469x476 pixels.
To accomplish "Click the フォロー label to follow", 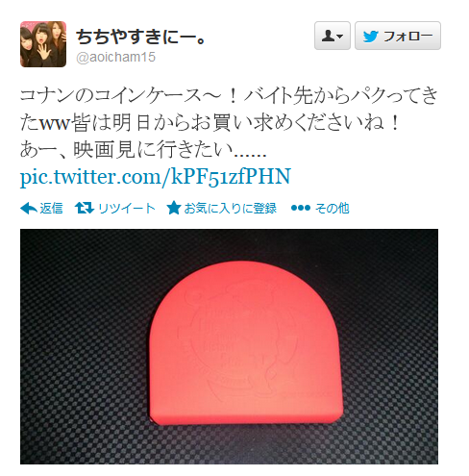I will [x=408, y=36].
